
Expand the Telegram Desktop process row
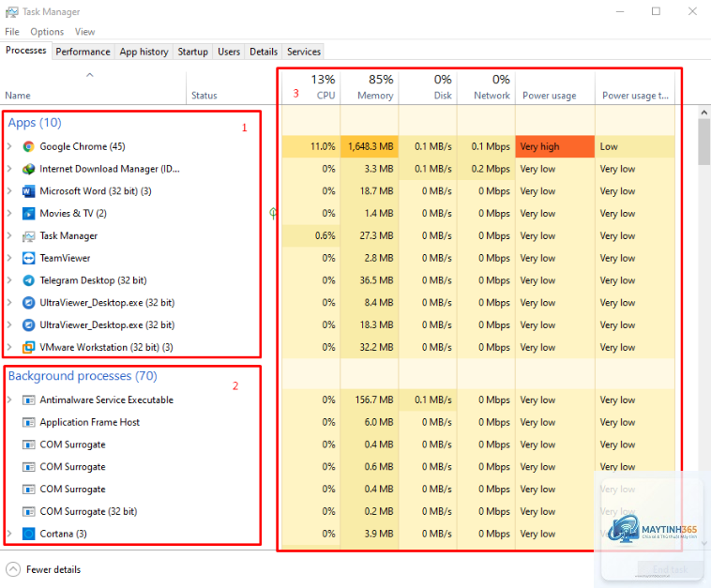pos(9,280)
